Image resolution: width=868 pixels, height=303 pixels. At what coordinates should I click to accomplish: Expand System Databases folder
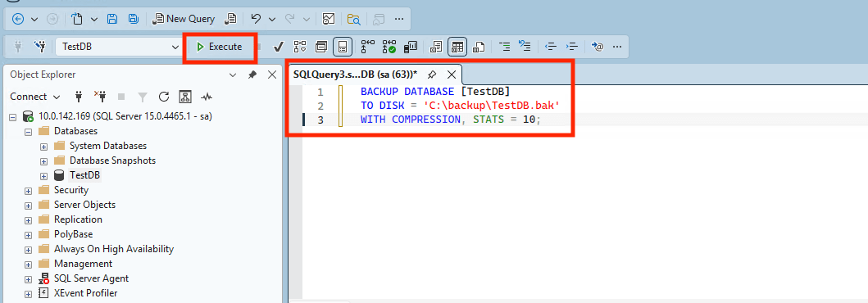tap(43, 147)
